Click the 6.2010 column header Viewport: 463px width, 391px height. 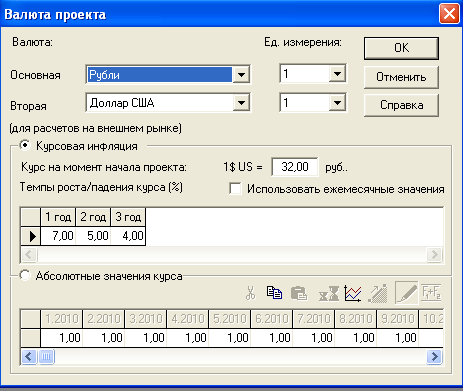272,319
